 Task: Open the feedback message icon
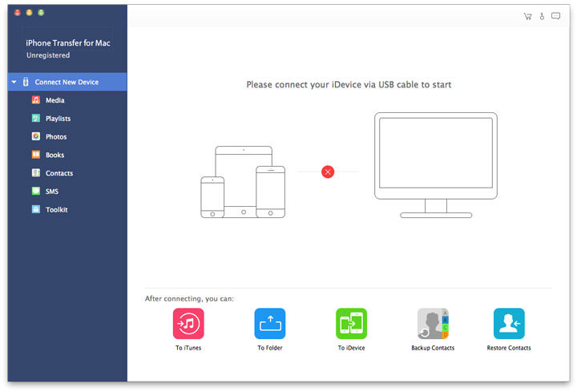pos(555,16)
